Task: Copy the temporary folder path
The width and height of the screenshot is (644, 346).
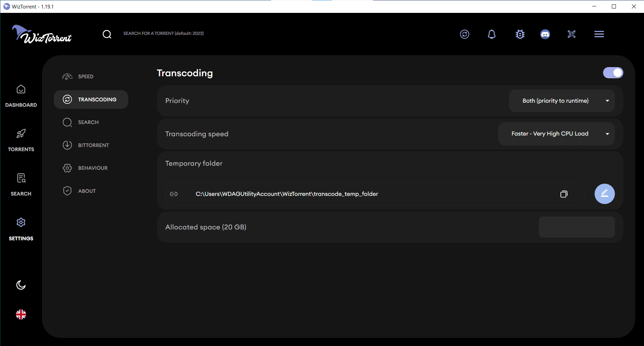Action: (563, 194)
